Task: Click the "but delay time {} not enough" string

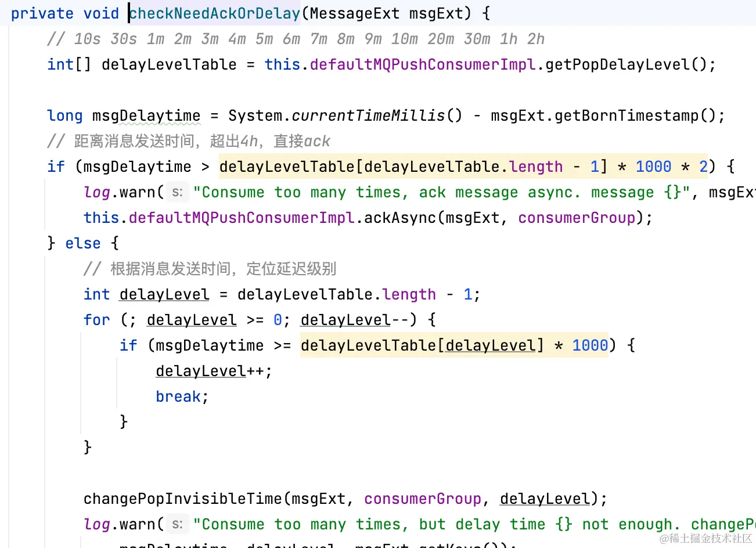Action: coord(474,524)
